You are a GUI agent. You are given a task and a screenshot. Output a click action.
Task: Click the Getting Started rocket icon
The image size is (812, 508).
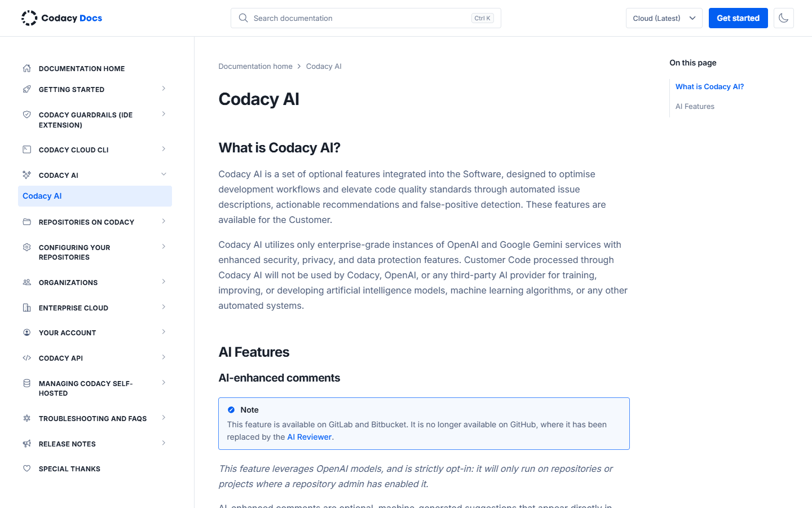click(x=27, y=89)
